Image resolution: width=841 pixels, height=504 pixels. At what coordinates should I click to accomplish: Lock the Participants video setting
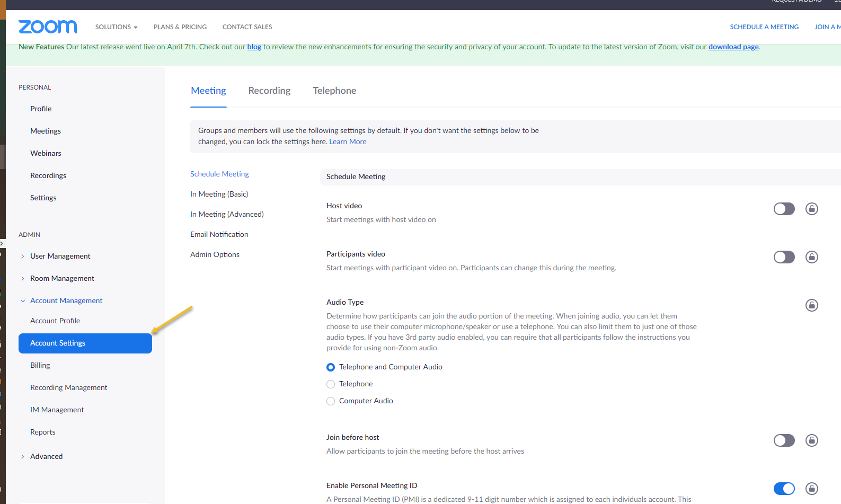[811, 257]
